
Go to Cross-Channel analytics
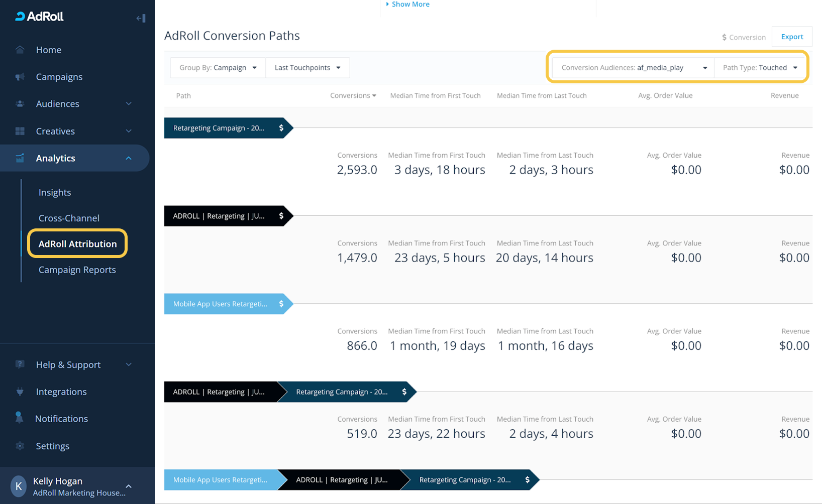pos(69,218)
